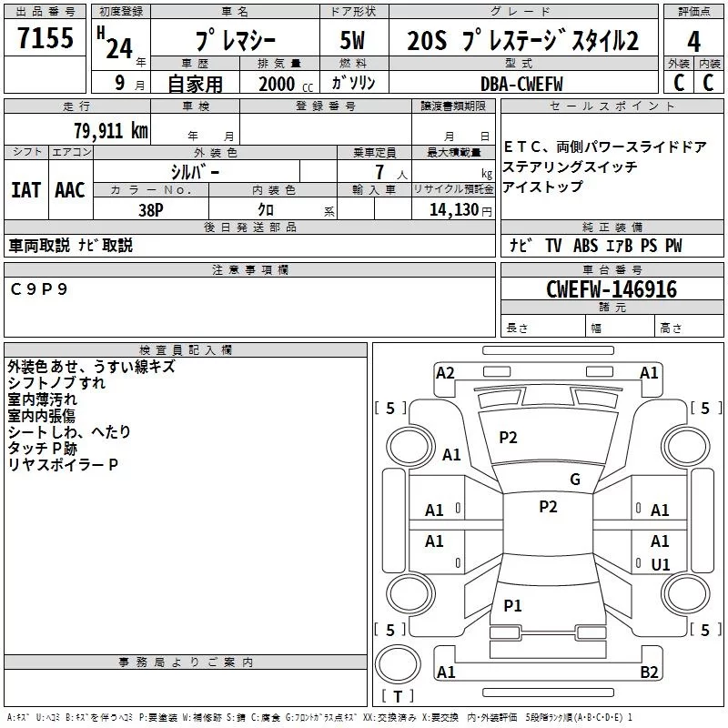Select the PS equipment entry

coord(649,245)
